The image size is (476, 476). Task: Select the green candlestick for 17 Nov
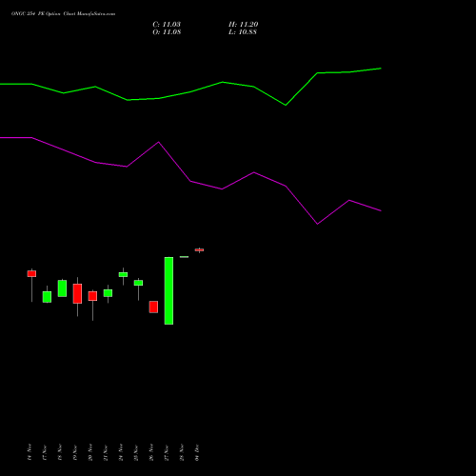[47, 297]
